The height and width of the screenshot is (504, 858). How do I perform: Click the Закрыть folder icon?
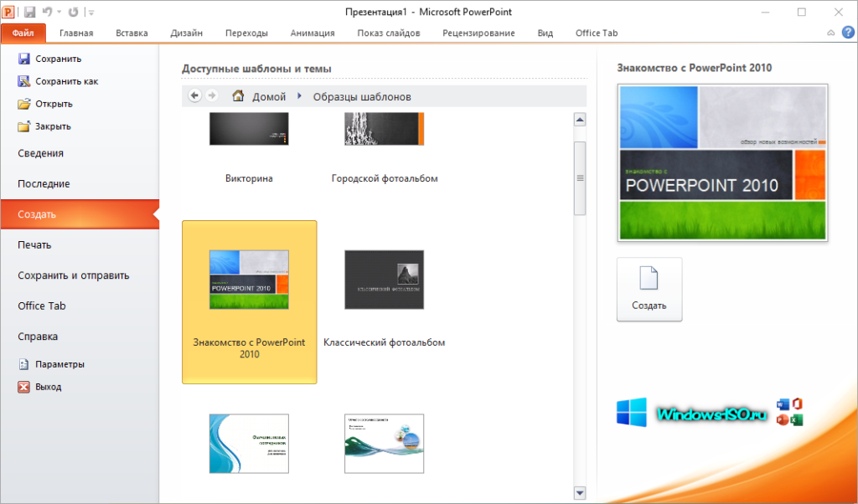[x=23, y=126]
